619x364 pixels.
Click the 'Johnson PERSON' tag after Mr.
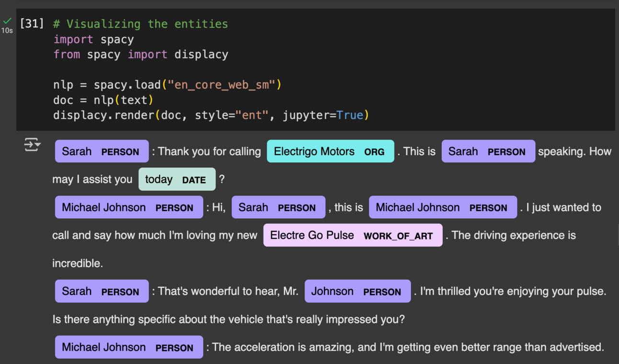[x=357, y=291]
